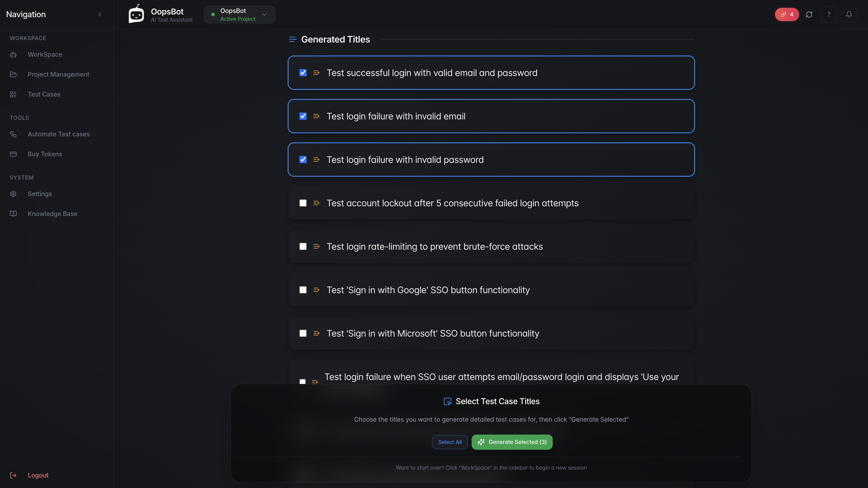Click the Knowledge Base book icon

(x=14, y=214)
